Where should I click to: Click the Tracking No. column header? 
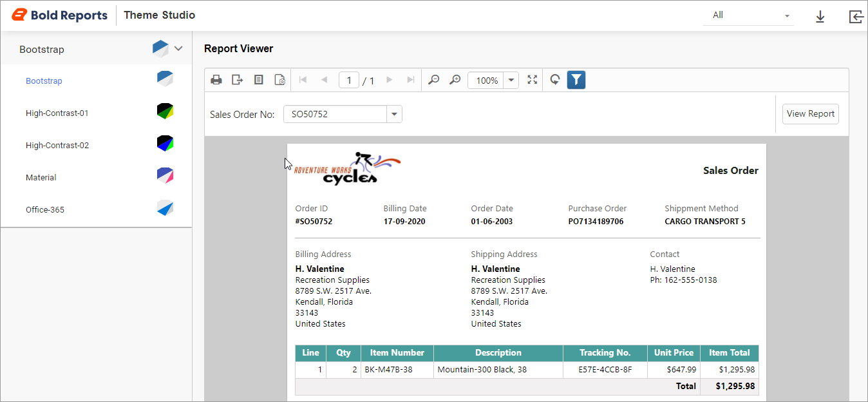[x=605, y=353]
